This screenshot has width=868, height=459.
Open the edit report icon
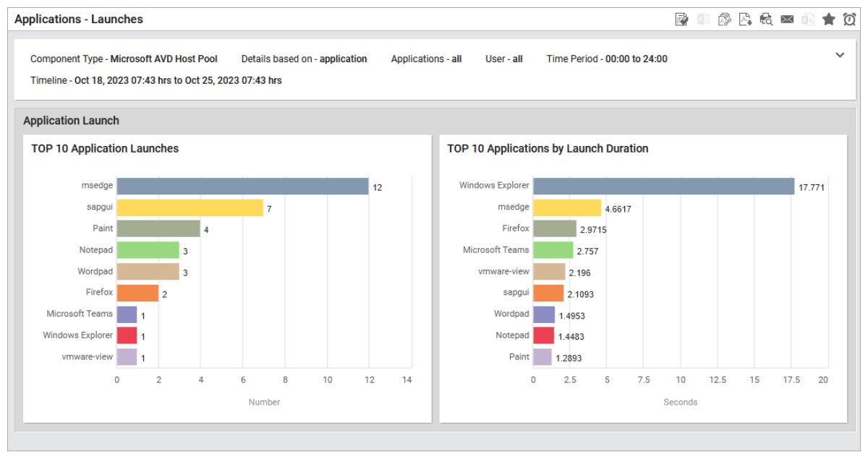tap(681, 20)
